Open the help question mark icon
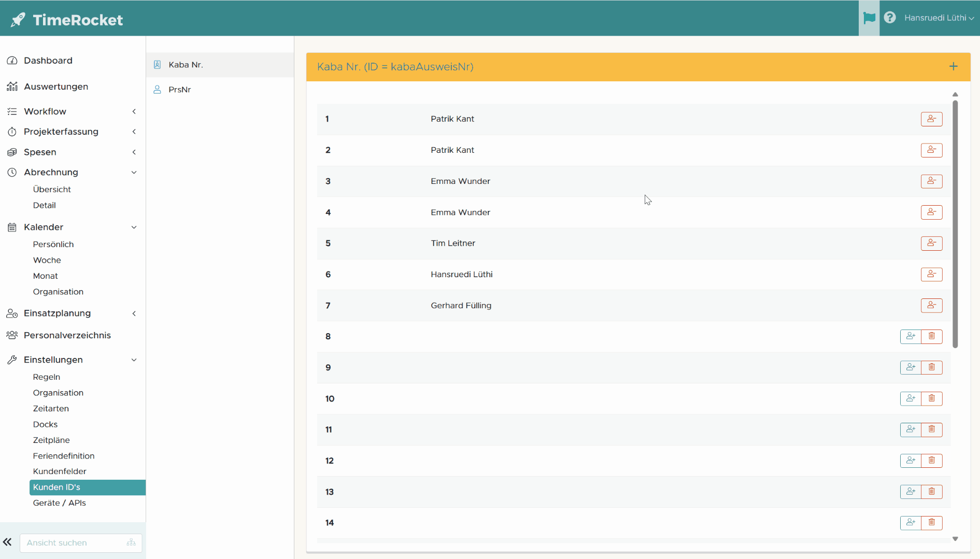Viewport: 980px width, 559px height. (x=890, y=18)
